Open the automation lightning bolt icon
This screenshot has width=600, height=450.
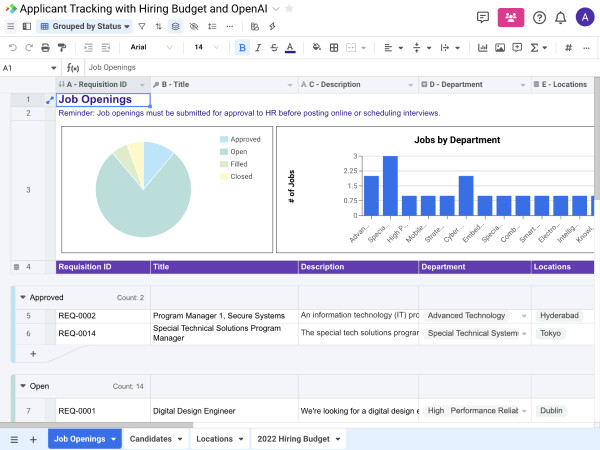(x=272, y=26)
